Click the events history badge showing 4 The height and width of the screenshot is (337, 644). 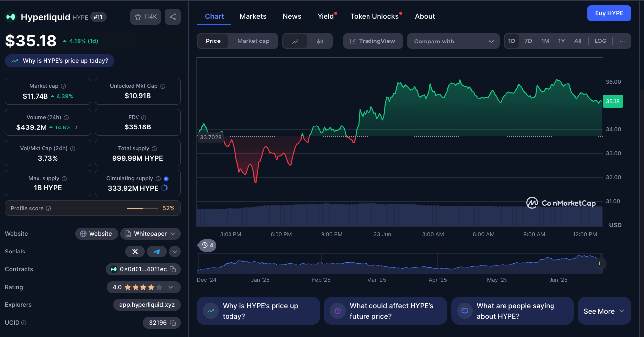pyautogui.click(x=207, y=245)
